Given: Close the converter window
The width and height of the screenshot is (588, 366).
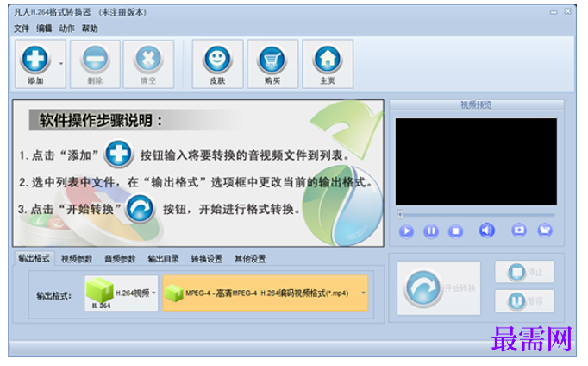Looking at the screenshot, I should point(568,11).
